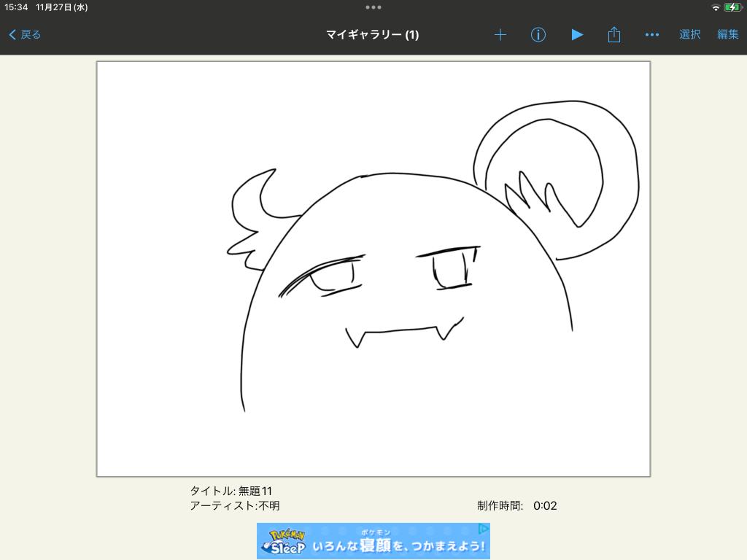Viewport: 747px width, 560px height.
Task: Play the drawing replay
Action: 577,34
